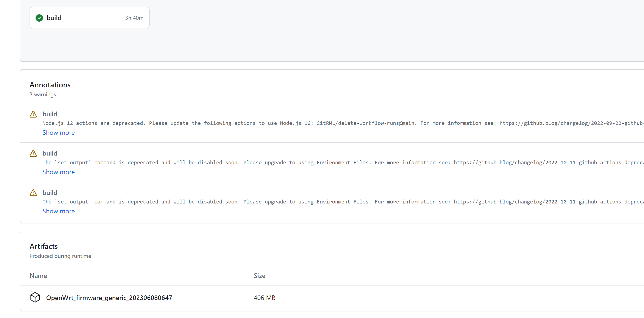Click warning triangle of the last build annotation
Viewport: 644px width, 318px height.
coord(33,193)
